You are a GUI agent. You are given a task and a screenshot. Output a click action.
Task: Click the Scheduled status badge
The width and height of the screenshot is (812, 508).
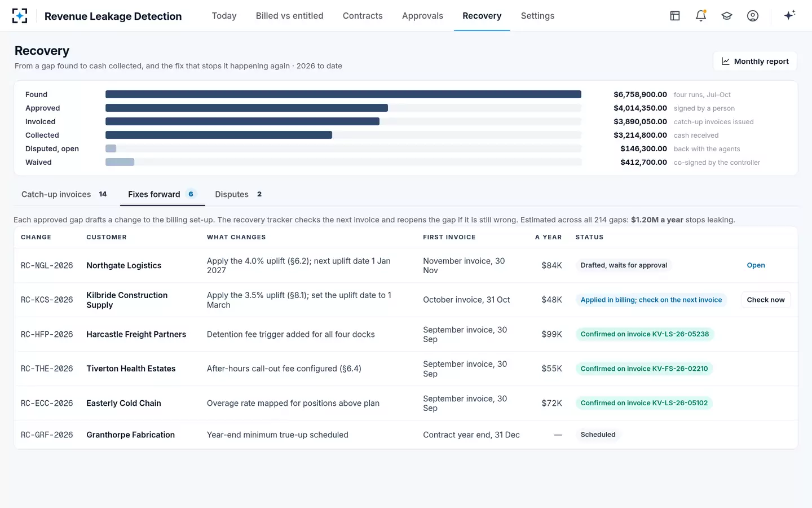pyautogui.click(x=598, y=435)
